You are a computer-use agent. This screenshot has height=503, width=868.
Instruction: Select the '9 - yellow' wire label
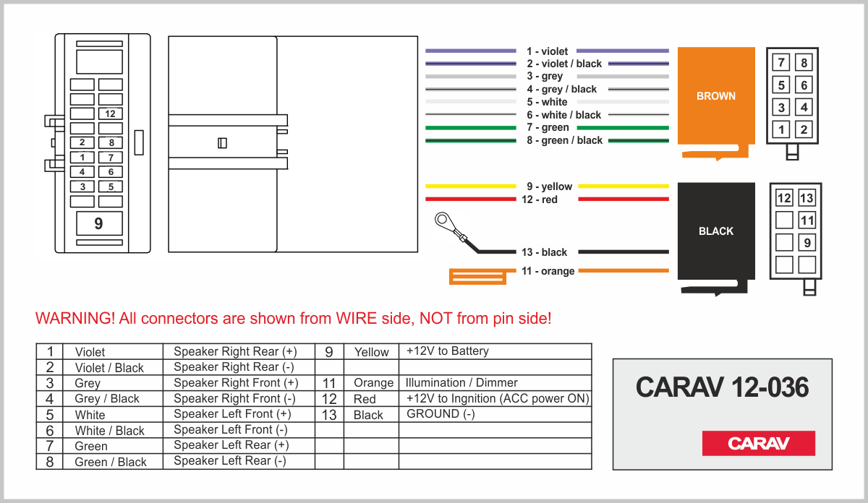549,186
